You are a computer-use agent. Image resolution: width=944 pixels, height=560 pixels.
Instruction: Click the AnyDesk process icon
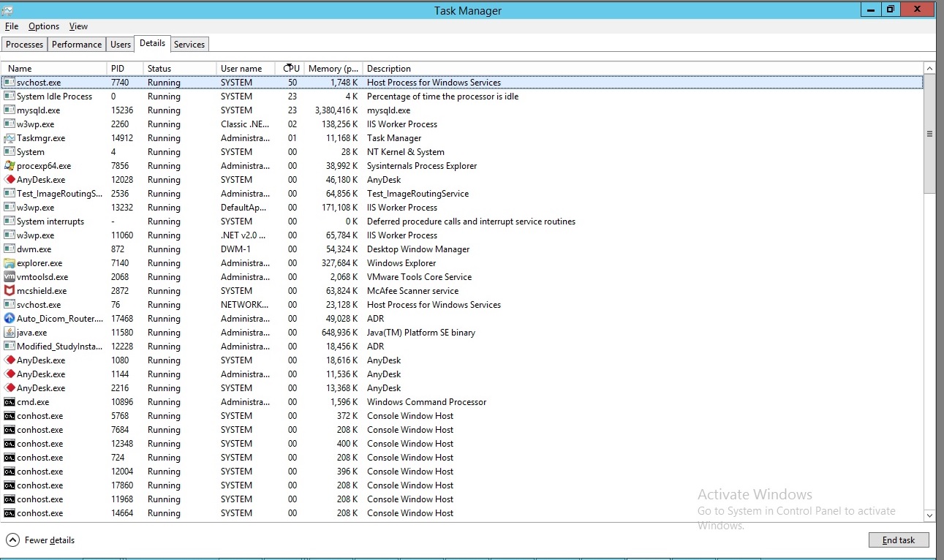point(9,180)
